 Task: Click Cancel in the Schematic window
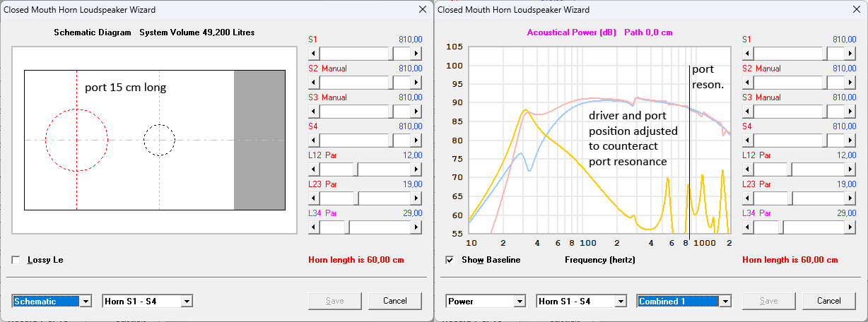pos(394,301)
